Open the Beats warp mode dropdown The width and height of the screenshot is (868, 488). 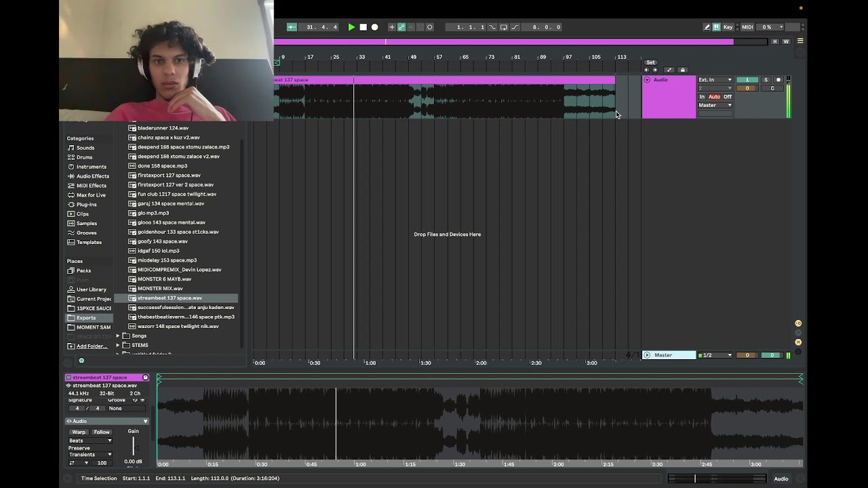90,441
